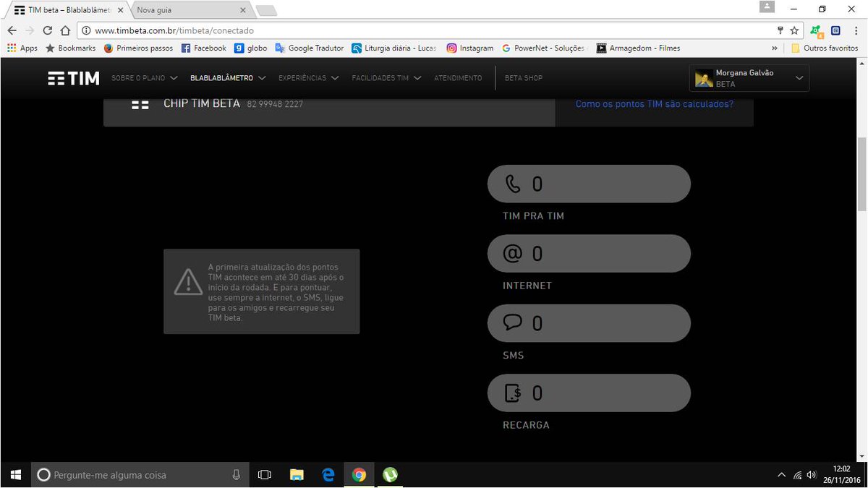Click the SMS speech bubble icon
868x488 pixels.
[514, 322]
